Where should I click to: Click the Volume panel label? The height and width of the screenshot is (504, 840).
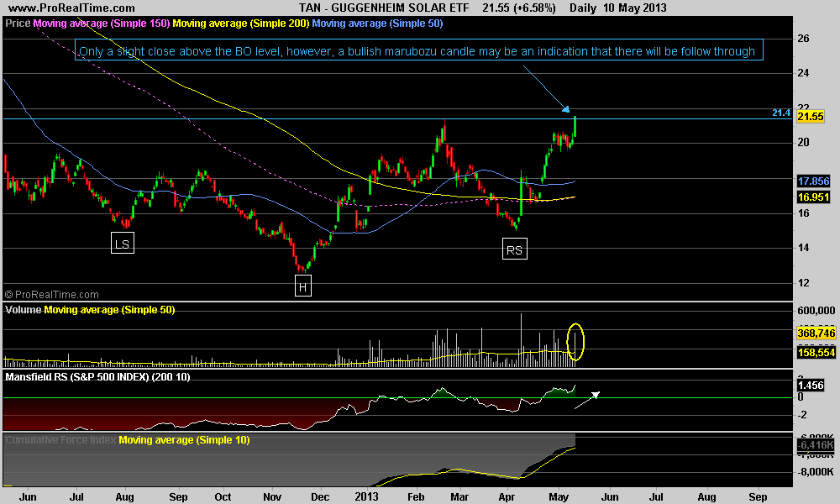23,310
